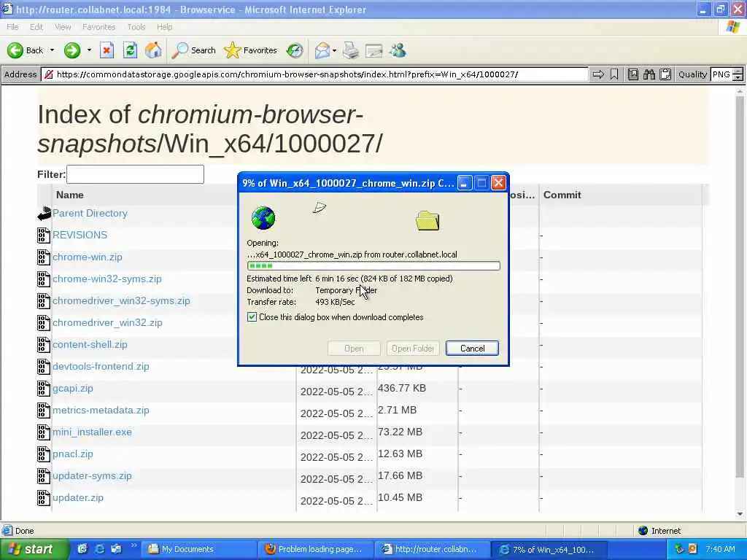This screenshot has height=560, width=747.
Task: Open the Search toolbar button
Action: click(x=193, y=50)
